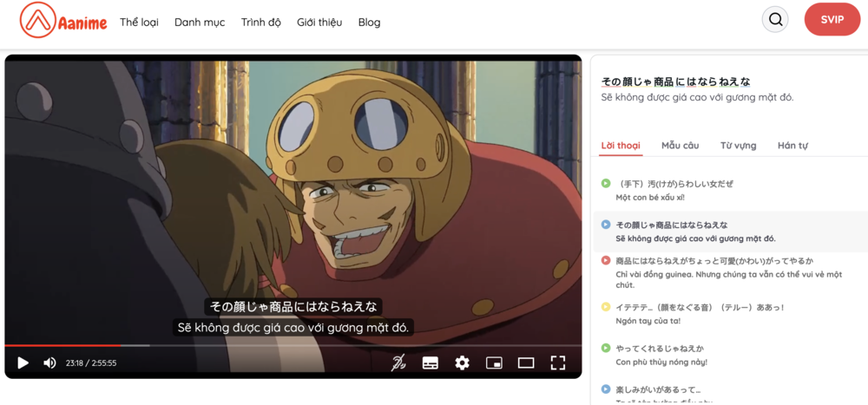Open the Danh mục menu
This screenshot has width=868, height=405.
pyautogui.click(x=200, y=22)
